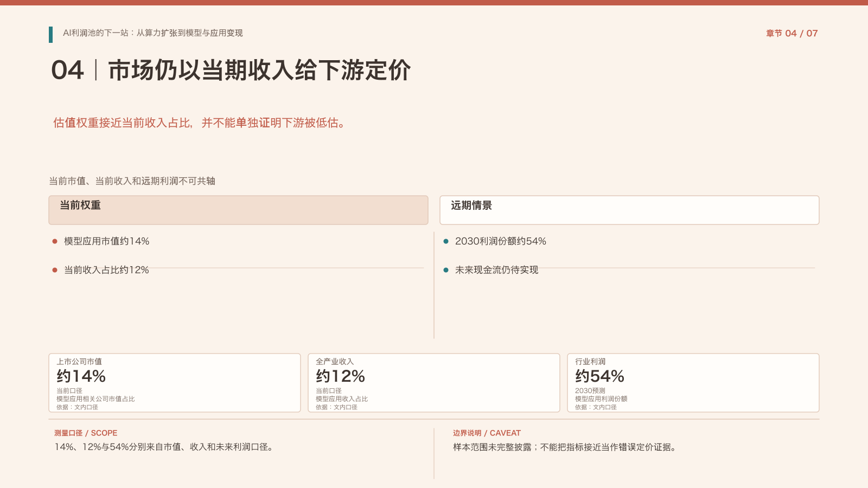Click the "2030预测" label in the 行业利润 card
Screen dimensions: 868x488
tap(590, 390)
